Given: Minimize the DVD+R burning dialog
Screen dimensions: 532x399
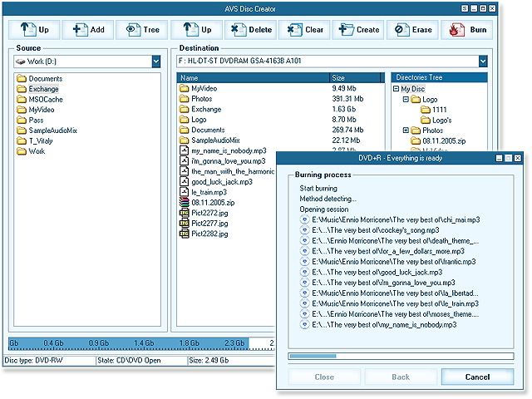Looking at the screenshot, I should [x=499, y=158].
